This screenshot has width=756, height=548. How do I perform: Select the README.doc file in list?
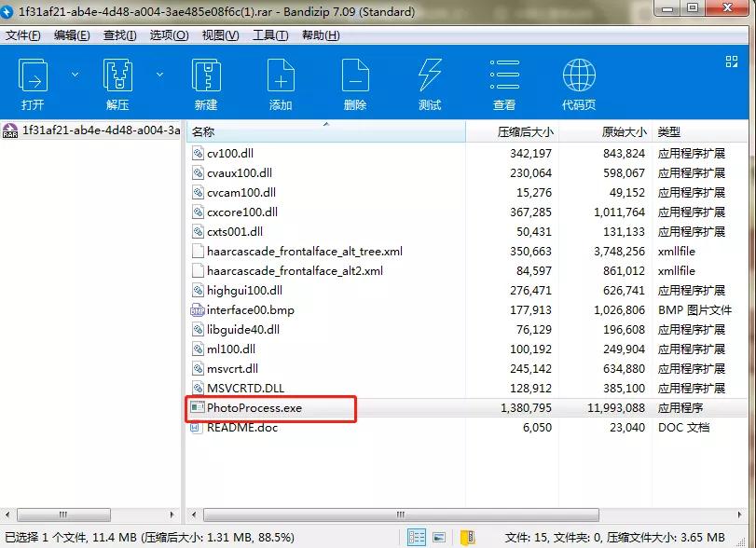click(x=242, y=428)
